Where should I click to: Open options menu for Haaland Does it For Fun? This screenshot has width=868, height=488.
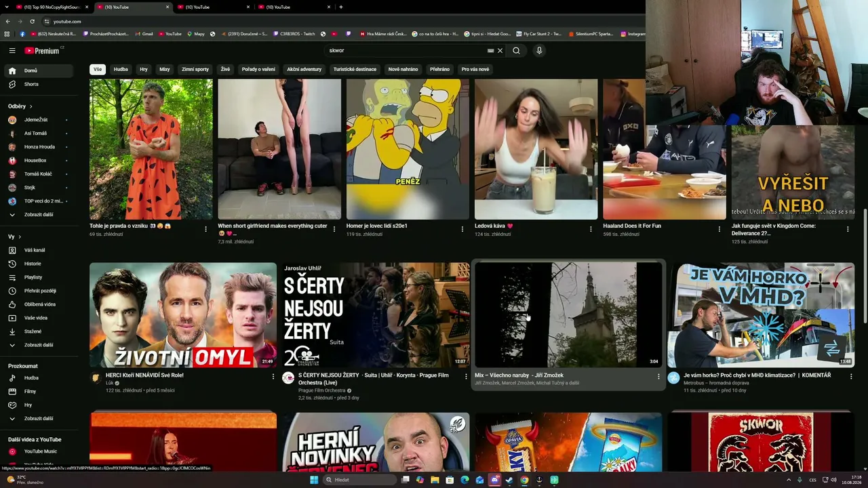pyautogui.click(x=719, y=229)
